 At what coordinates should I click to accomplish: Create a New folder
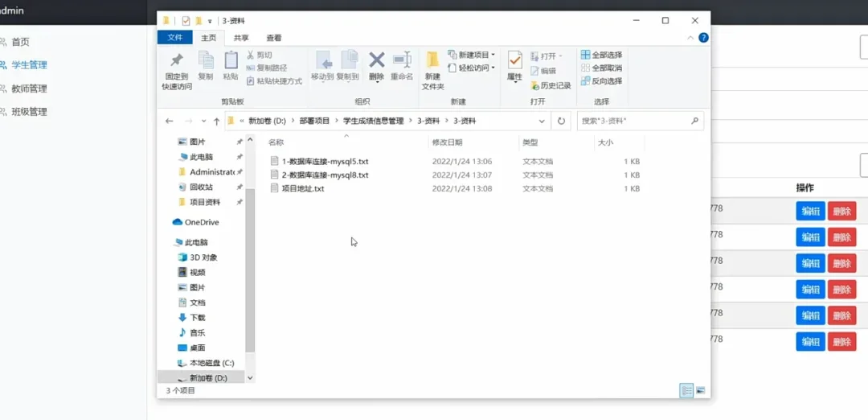(433, 71)
